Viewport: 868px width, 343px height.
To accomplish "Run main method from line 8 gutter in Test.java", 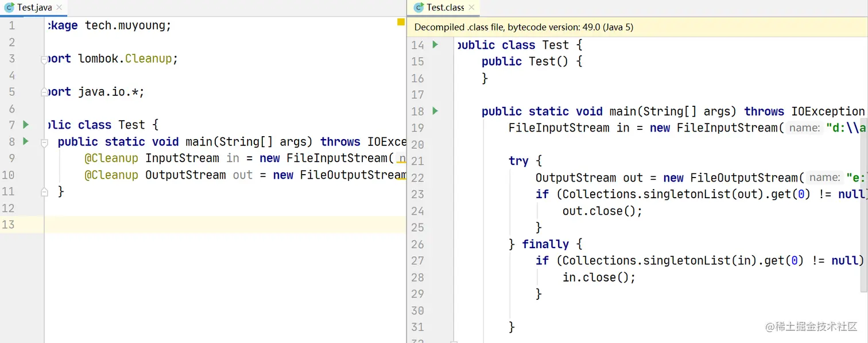I will tap(25, 141).
